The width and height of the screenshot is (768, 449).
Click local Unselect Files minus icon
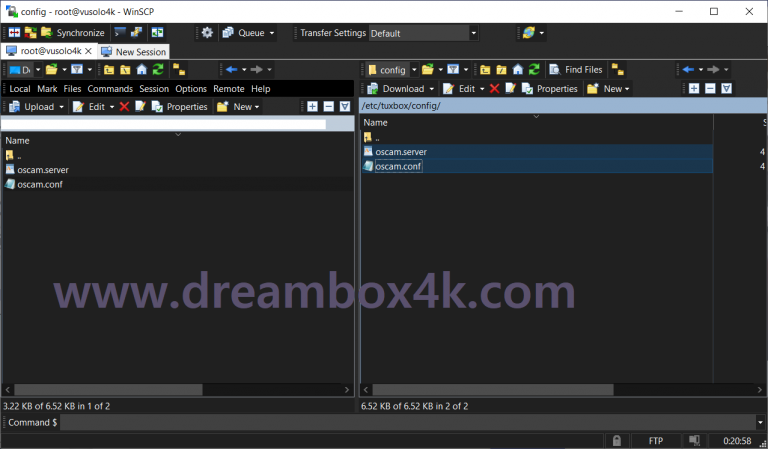coord(329,107)
